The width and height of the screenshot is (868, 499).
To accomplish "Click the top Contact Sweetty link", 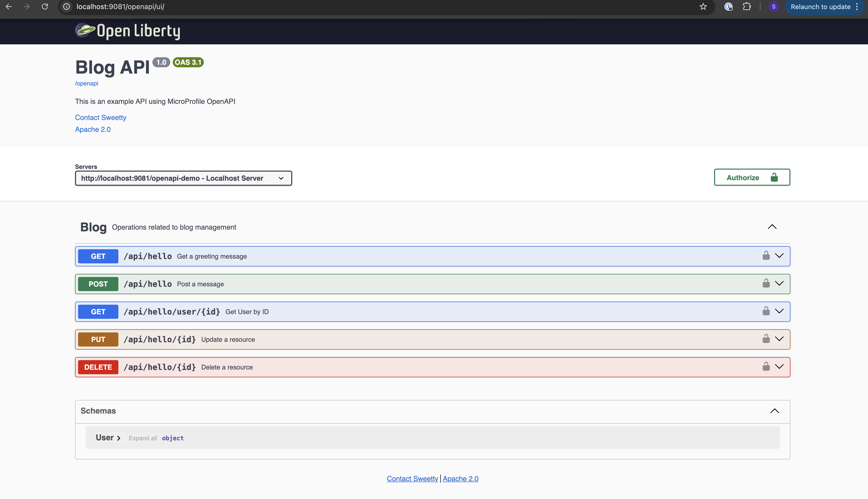I will click(x=100, y=117).
